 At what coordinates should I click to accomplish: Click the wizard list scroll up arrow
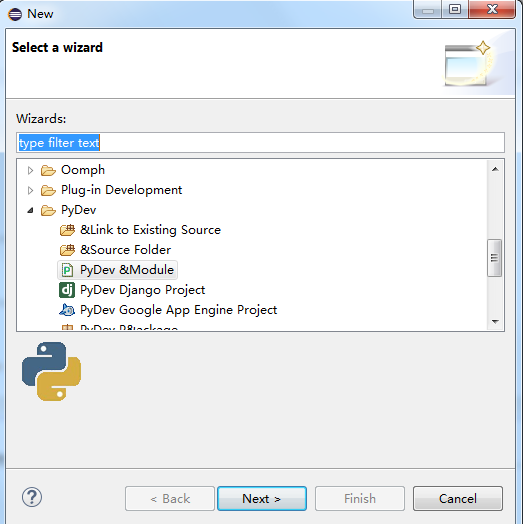pyautogui.click(x=495, y=169)
